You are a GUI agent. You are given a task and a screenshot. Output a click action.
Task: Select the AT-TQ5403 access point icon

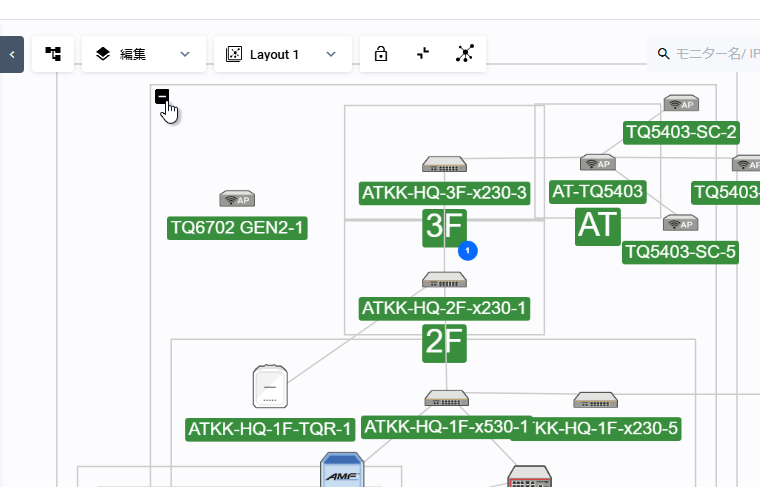click(x=598, y=163)
